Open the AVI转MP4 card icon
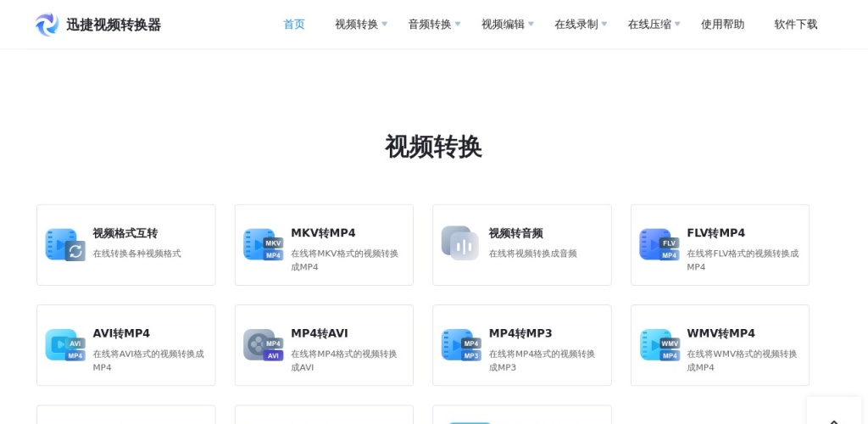This screenshot has width=868, height=424. coord(65,345)
